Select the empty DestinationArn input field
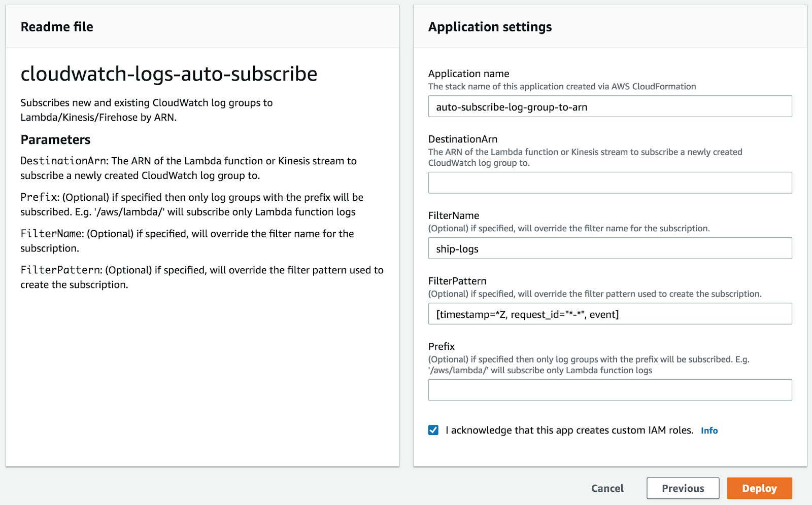Viewport: 812px width, 505px height. (609, 183)
